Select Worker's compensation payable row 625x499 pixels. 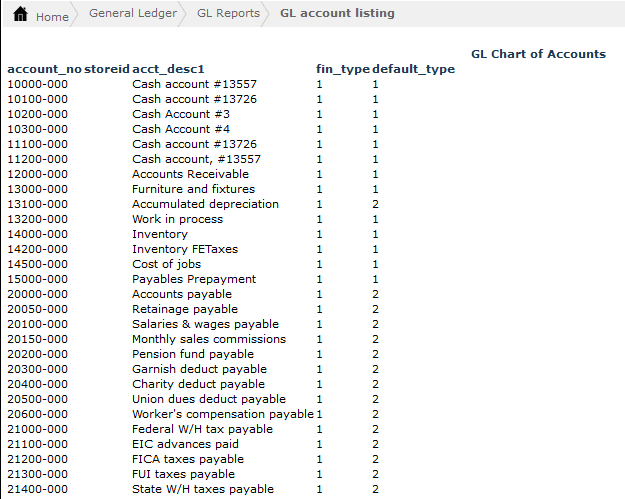[x=222, y=414]
